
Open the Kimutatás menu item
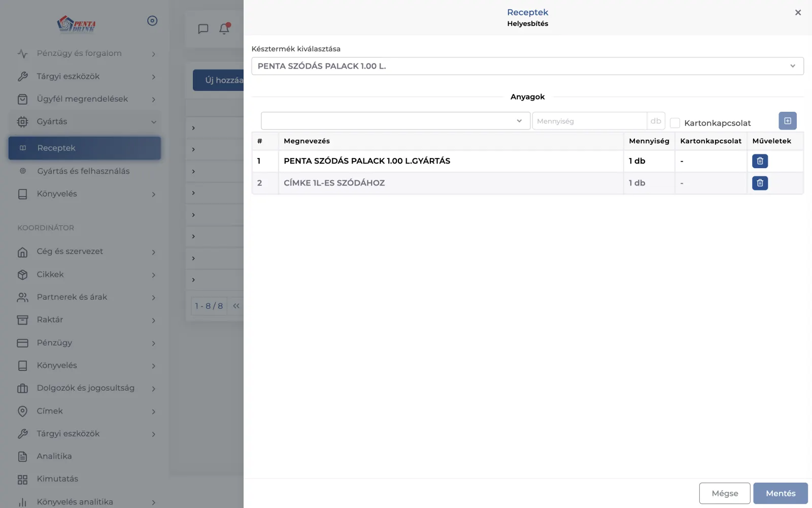[85, 479]
